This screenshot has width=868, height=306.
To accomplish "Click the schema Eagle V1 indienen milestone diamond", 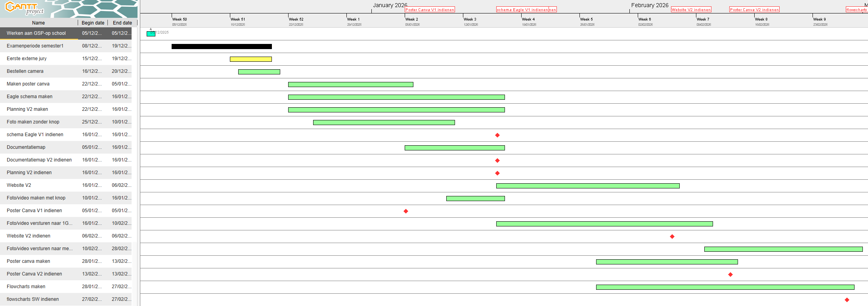I will click(x=497, y=135).
